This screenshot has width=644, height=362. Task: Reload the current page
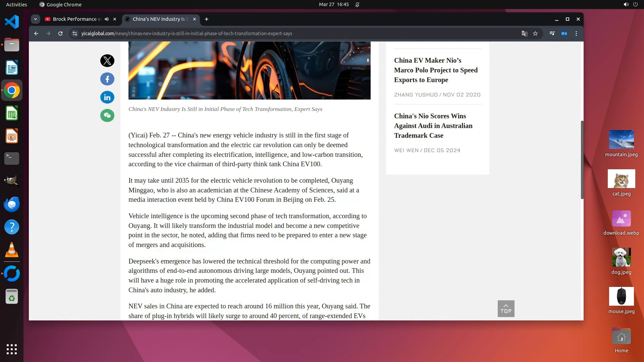[60, 34]
